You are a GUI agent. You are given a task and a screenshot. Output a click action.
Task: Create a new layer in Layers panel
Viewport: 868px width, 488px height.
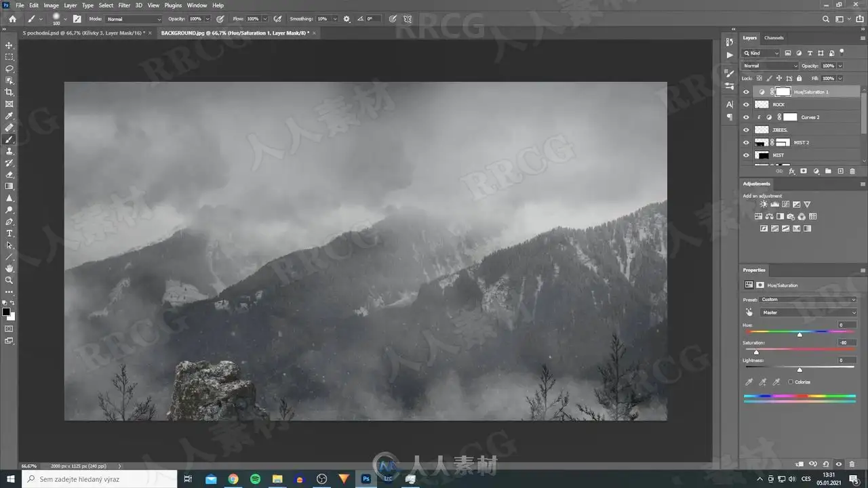840,171
